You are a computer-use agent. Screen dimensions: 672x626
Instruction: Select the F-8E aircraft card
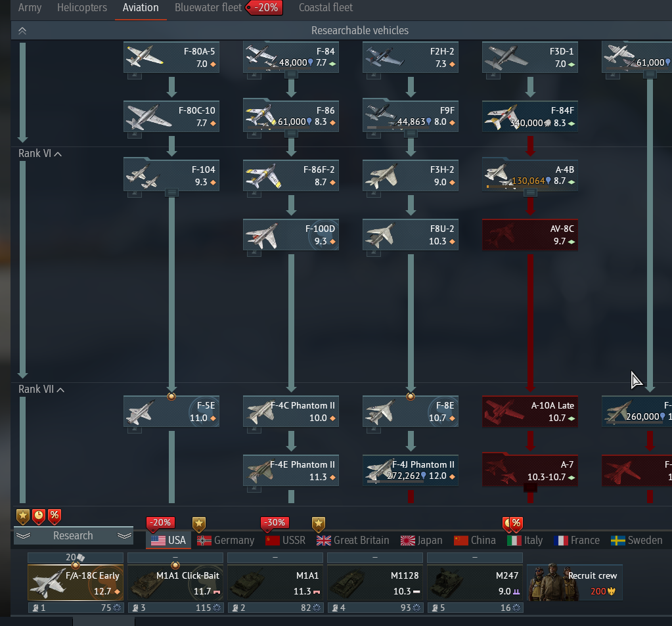point(411,411)
